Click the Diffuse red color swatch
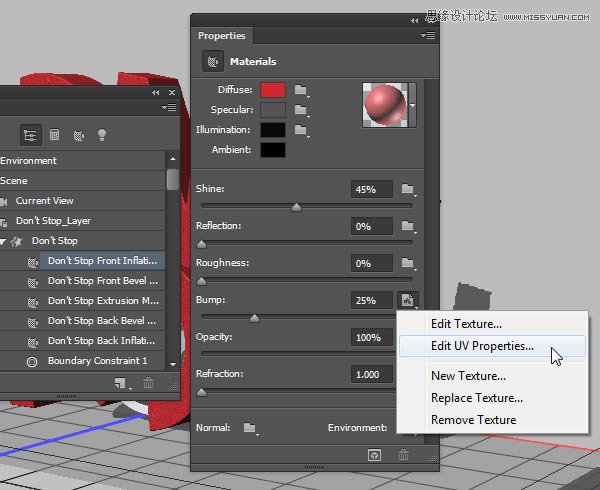This screenshot has width=600, height=490. click(273, 90)
